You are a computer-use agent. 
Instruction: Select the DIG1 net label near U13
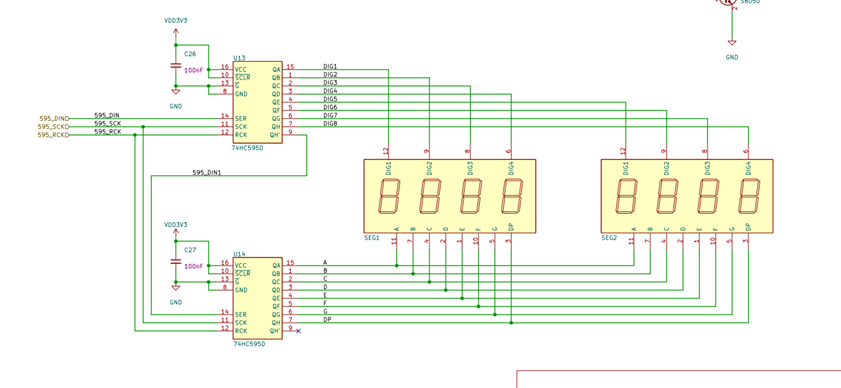click(330, 66)
